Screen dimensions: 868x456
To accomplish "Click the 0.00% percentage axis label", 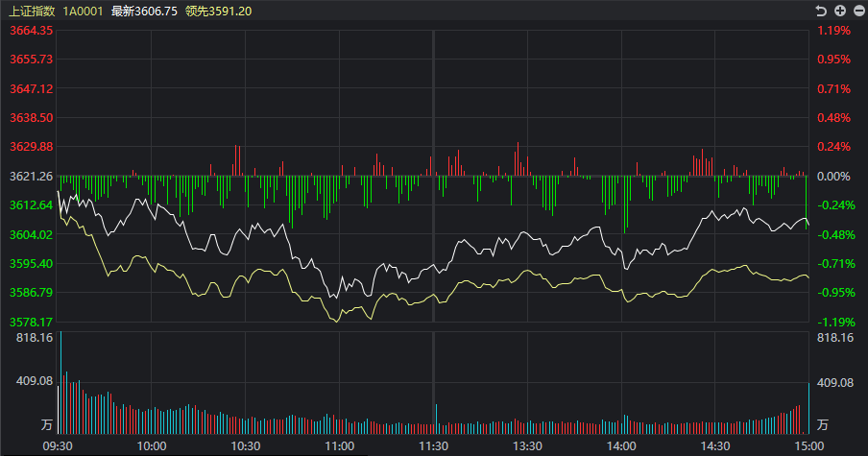I will tap(833, 177).
